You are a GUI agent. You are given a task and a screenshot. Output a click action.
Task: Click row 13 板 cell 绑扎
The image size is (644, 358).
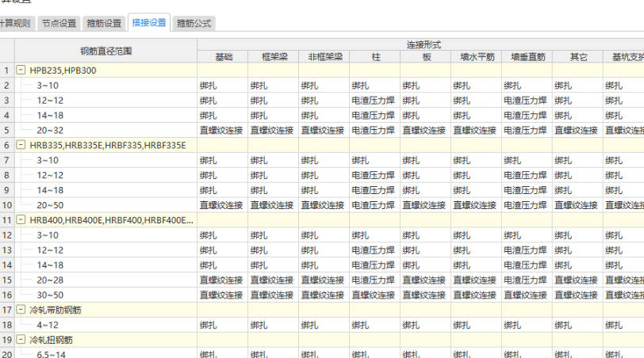click(425, 250)
